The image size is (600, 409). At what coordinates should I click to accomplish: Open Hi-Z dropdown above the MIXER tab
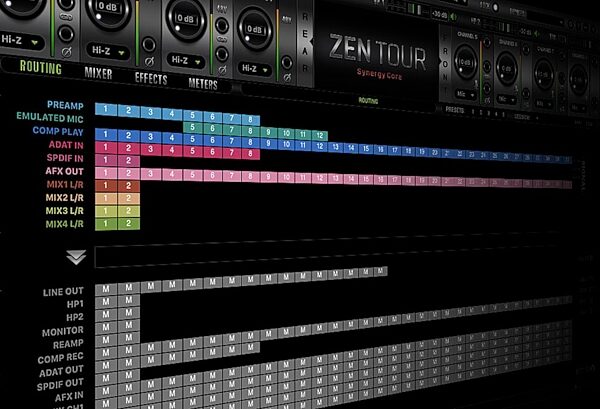point(109,51)
